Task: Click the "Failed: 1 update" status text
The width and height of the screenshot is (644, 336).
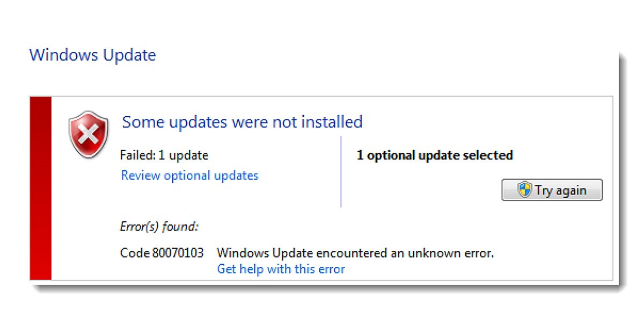Action: [164, 155]
